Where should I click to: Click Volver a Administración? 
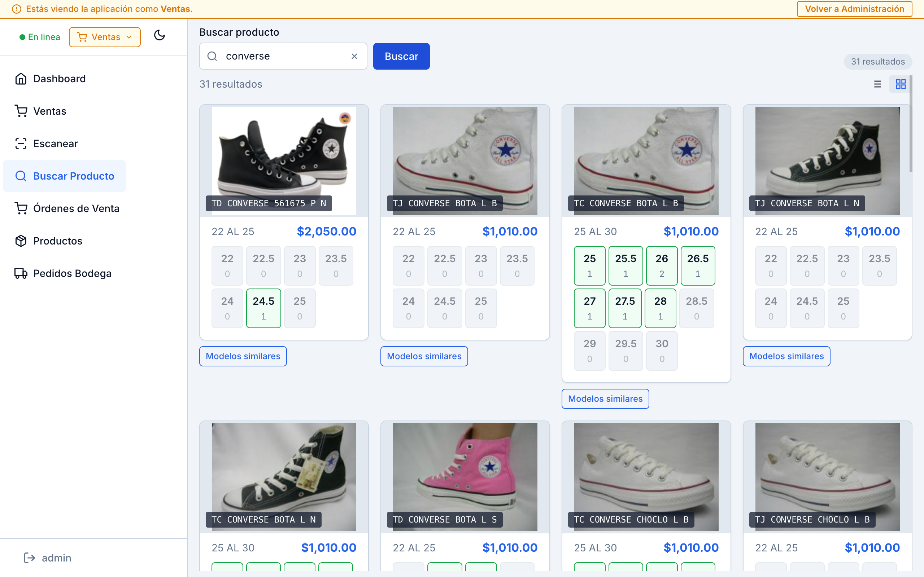pos(854,9)
